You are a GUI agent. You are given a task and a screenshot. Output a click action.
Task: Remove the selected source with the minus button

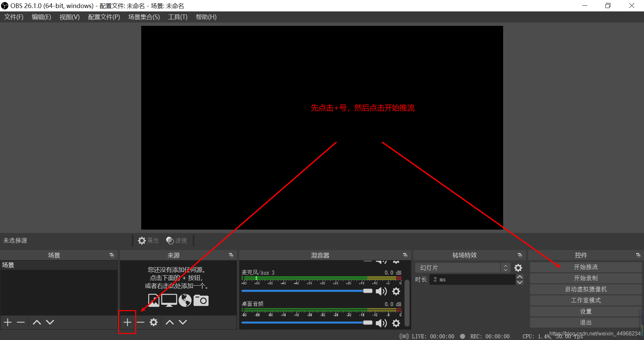click(141, 322)
